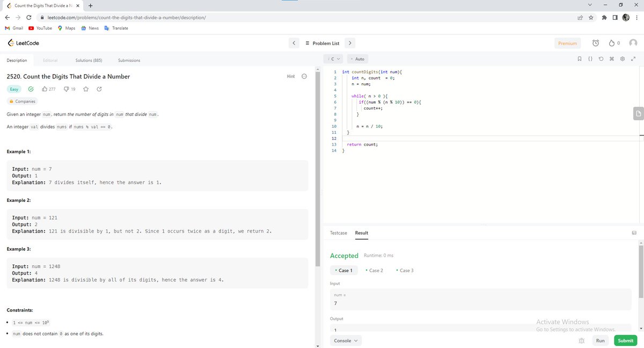Switch to the Testcase tab
Viewport: 644px width, 348px height.
338,233
